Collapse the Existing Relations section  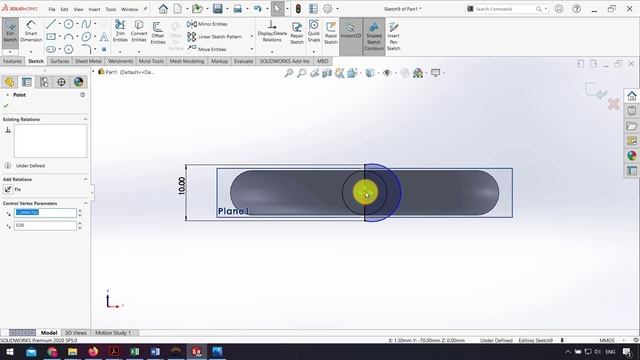click(85, 119)
